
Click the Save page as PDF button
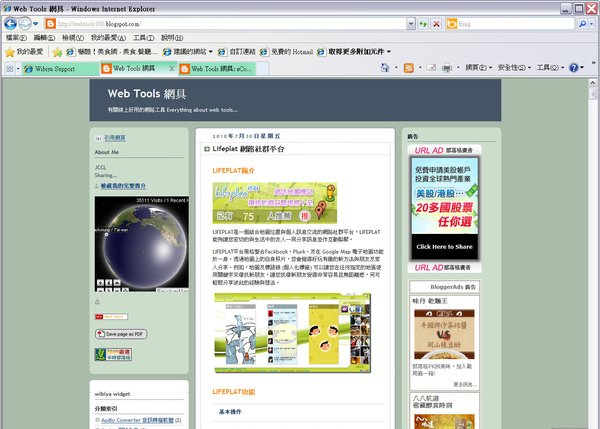tap(121, 334)
